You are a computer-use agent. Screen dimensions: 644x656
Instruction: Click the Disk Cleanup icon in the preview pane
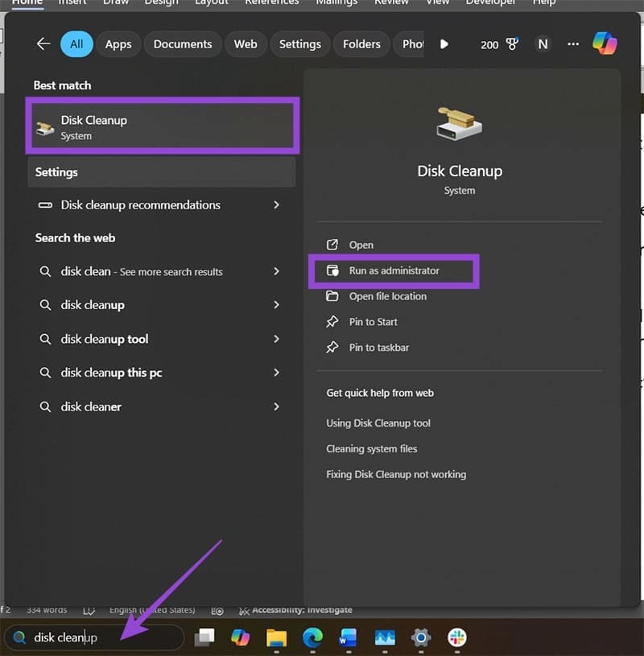[459, 121]
